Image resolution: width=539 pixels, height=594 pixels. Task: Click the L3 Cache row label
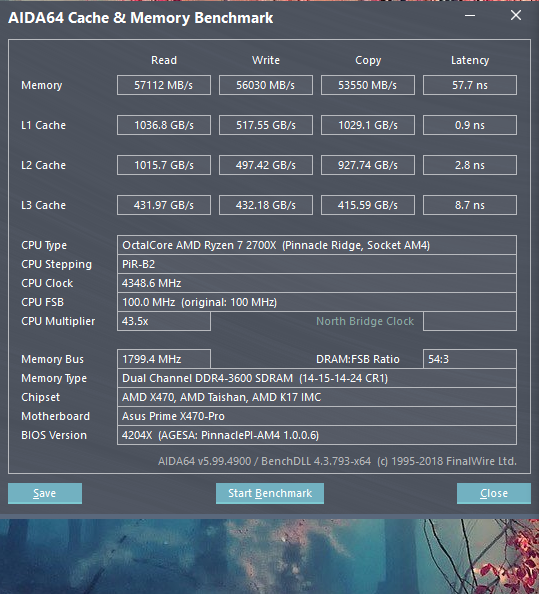point(43,205)
